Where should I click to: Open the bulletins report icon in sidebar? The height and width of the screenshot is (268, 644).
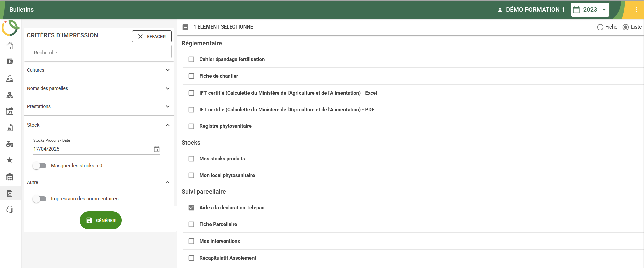(10, 193)
